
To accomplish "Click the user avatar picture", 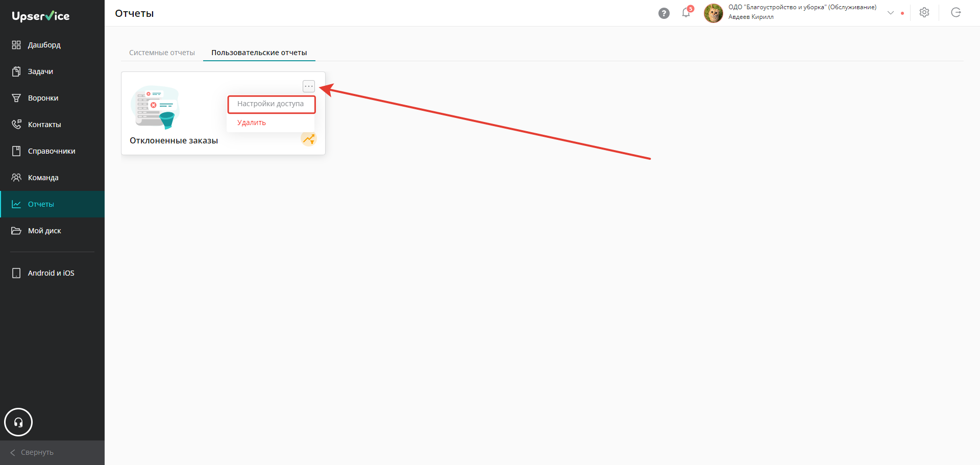I will (x=714, y=13).
